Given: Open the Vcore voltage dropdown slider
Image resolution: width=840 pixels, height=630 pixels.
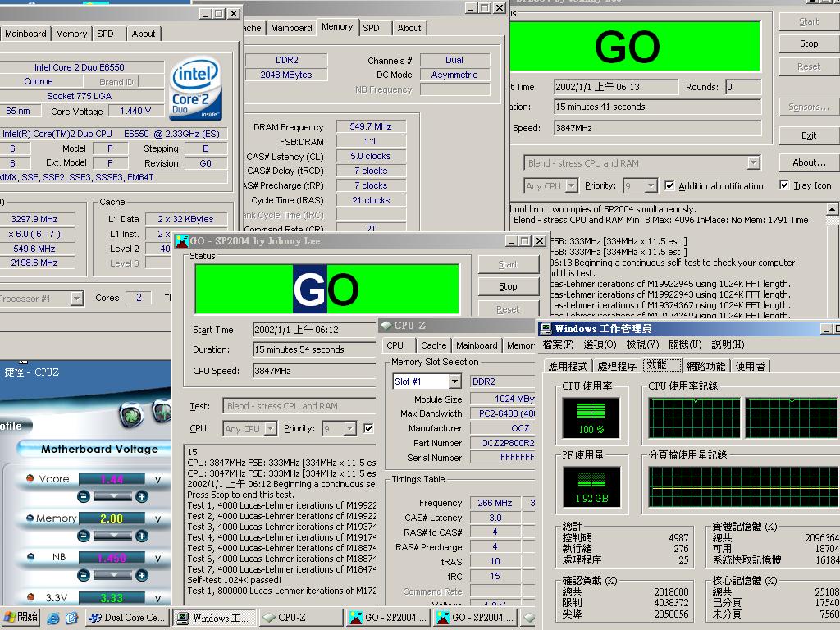Looking at the screenshot, I should [x=112, y=496].
